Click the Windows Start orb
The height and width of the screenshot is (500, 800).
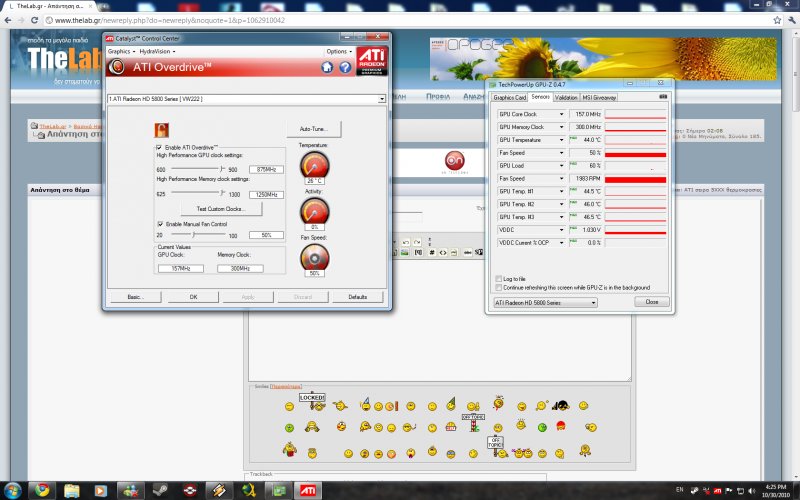[11, 491]
